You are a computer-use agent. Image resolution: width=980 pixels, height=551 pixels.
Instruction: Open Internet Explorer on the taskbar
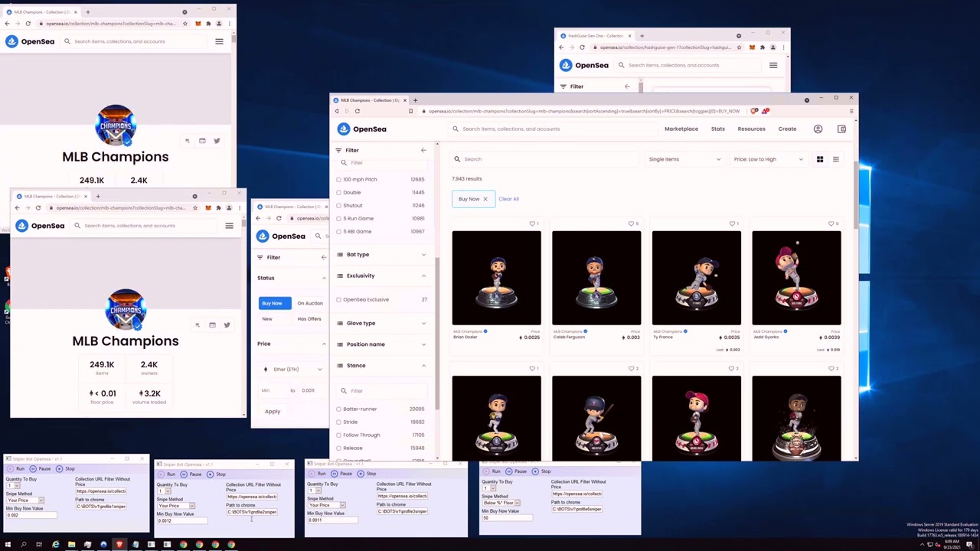coord(55,545)
